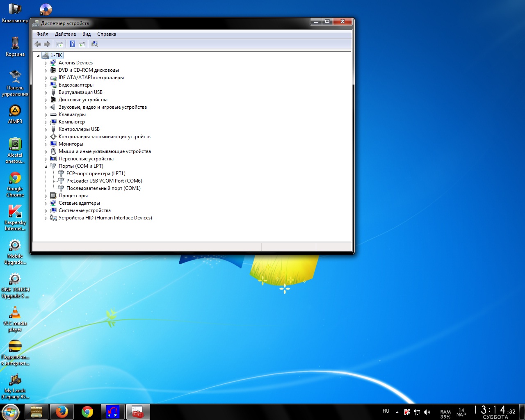Click the AIMP3 desktop icon

click(15, 114)
